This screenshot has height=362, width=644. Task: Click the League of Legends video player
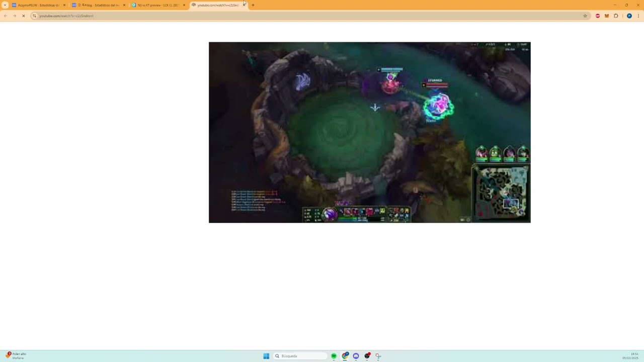tap(369, 132)
